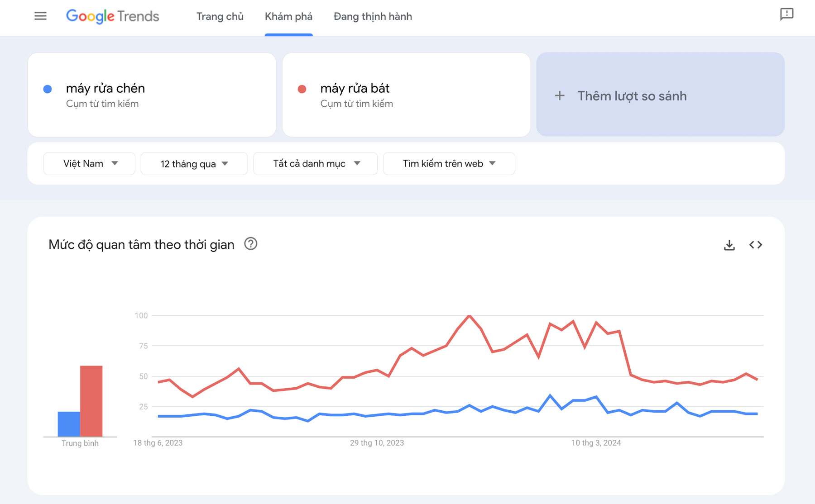Viewport: 815px width, 504px height.
Task: Expand the 12 tháng qua time range
Action: [x=194, y=164]
